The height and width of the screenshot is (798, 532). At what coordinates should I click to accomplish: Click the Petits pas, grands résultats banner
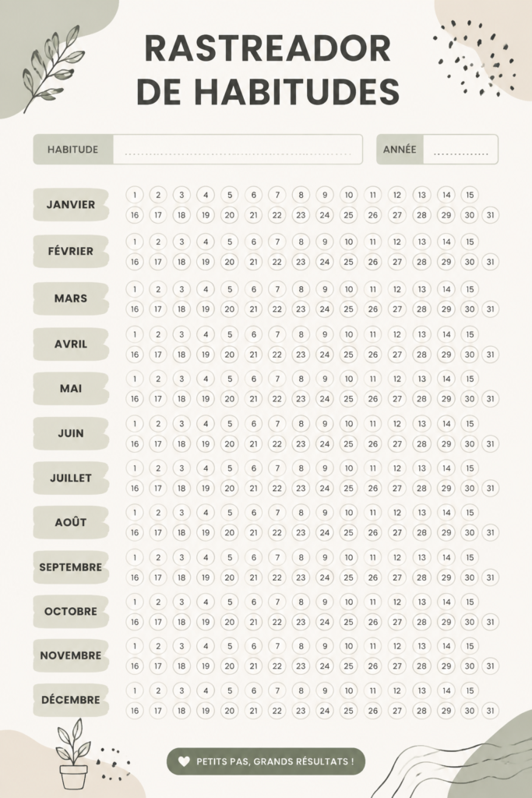pos(266,761)
